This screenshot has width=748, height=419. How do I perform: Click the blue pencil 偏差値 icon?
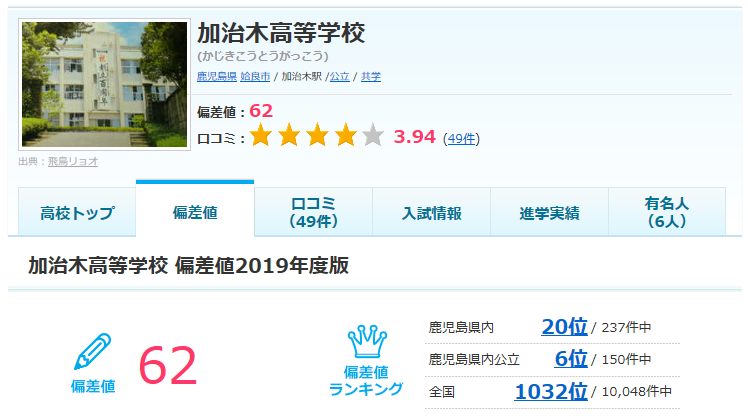click(x=93, y=351)
